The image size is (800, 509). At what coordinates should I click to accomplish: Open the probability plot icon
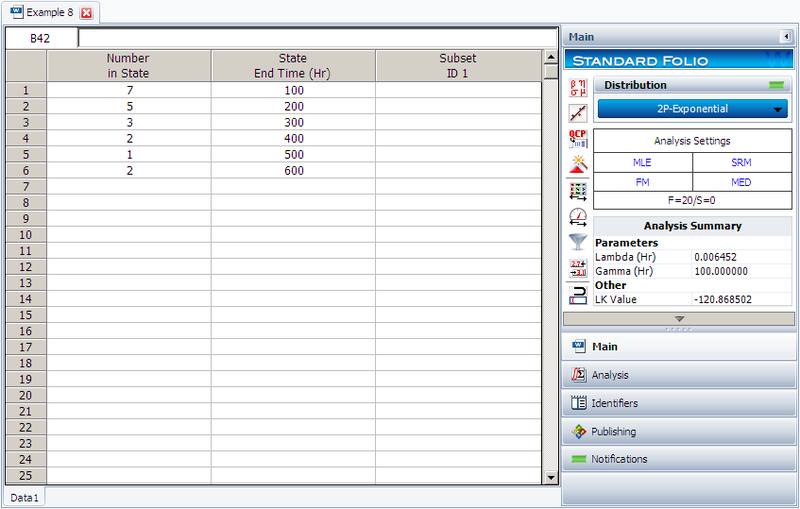coord(578,113)
